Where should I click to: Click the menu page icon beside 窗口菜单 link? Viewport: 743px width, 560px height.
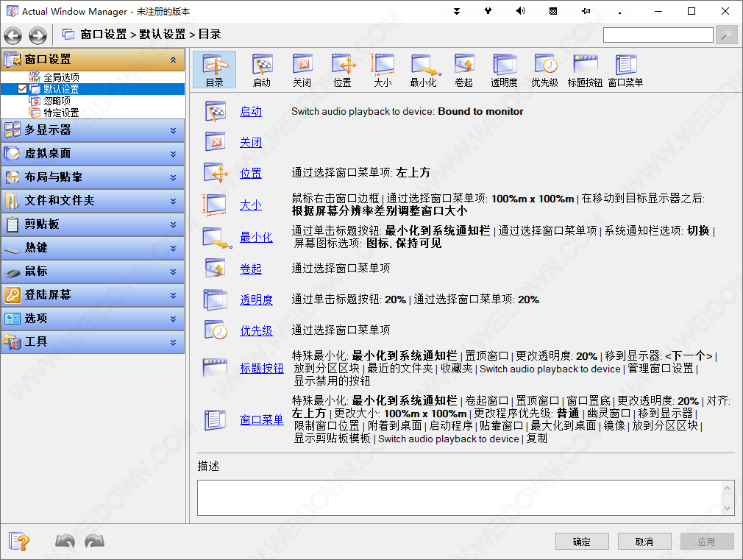[215, 420]
